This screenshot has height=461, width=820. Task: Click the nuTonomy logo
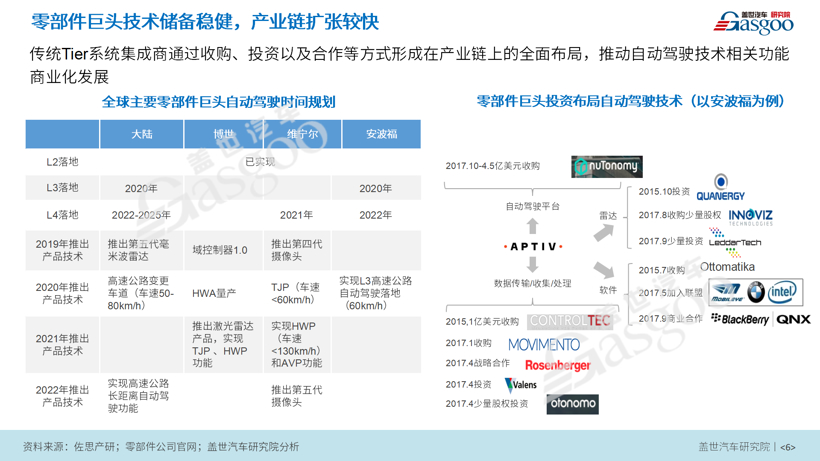pyautogui.click(x=607, y=167)
